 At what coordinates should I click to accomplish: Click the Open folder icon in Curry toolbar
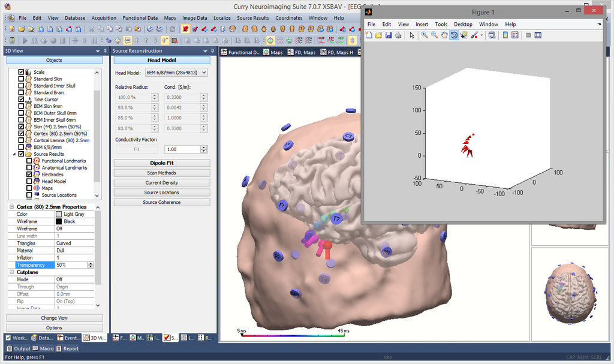pos(22,29)
